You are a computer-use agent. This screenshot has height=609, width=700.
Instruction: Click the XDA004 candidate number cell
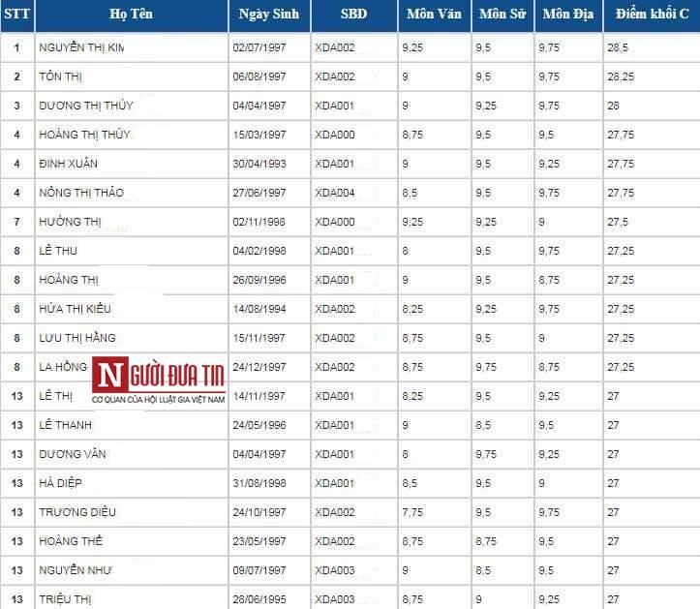coord(335,193)
